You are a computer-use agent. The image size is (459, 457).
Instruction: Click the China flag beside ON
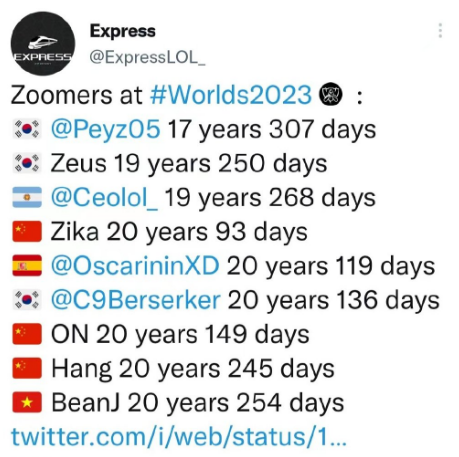coord(27,334)
